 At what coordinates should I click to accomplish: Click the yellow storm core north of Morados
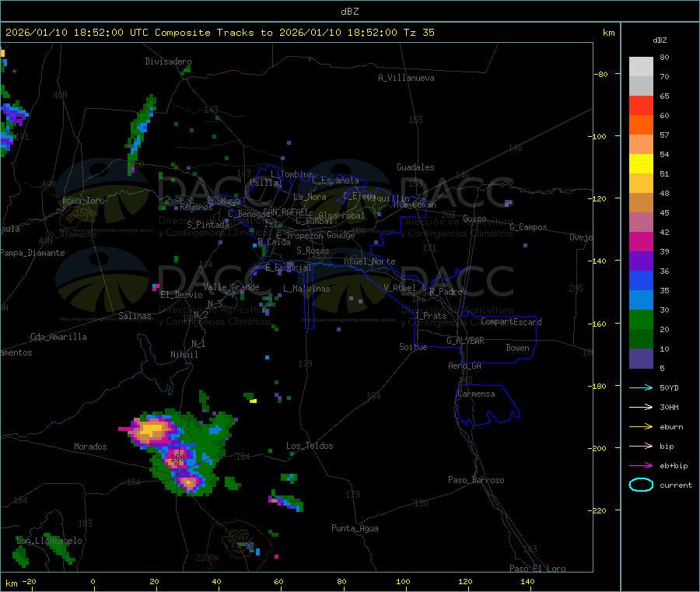152,430
